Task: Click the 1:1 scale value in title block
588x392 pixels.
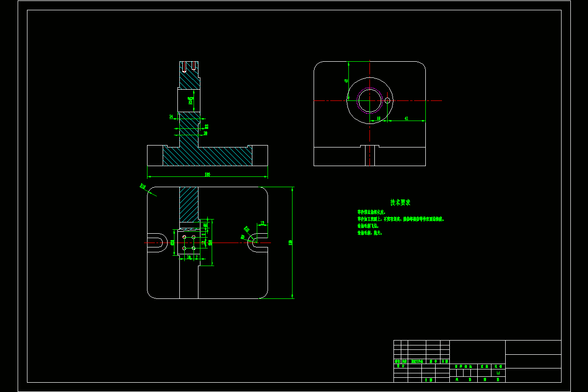Action: tap(498, 373)
